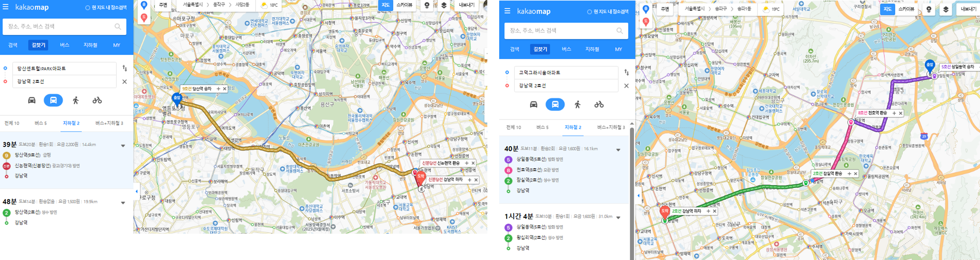Select public transit mode in left kakaomap window

(x=53, y=100)
